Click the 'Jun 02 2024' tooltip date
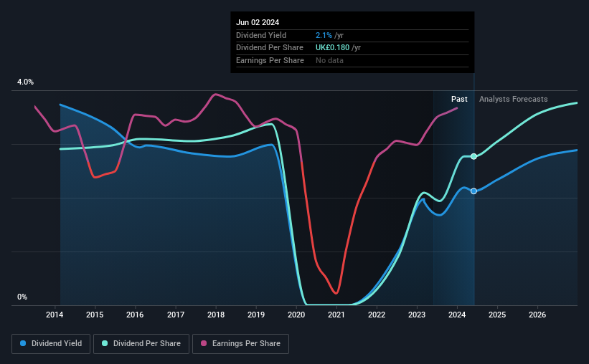 pyautogui.click(x=258, y=22)
